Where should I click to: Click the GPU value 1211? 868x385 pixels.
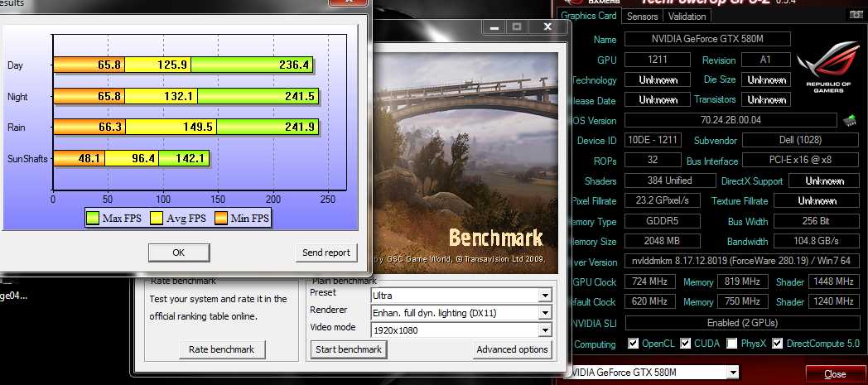pyautogui.click(x=658, y=60)
